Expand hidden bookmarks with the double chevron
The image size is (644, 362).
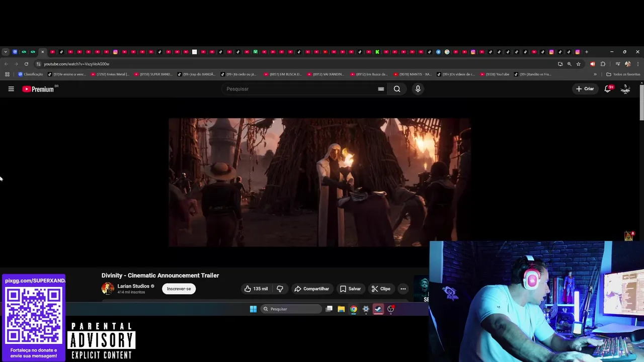point(595,74)
